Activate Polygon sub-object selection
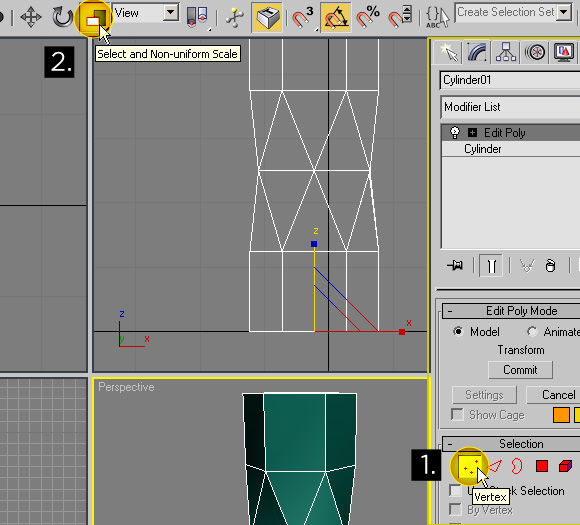This screenshot has width=580, height=525. click(x=542, y=466)
